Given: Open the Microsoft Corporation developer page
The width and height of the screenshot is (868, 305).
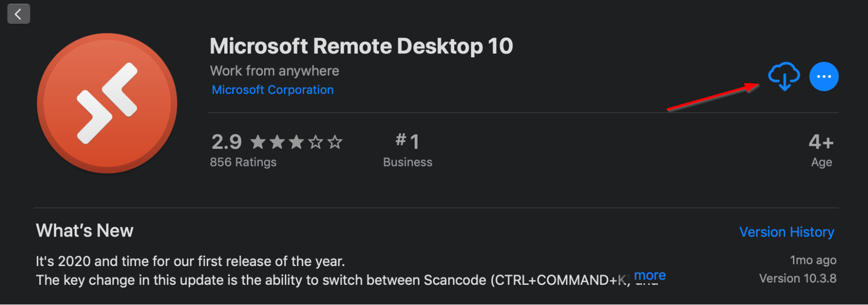Looking at the screenshot, I should click(273, 90).
